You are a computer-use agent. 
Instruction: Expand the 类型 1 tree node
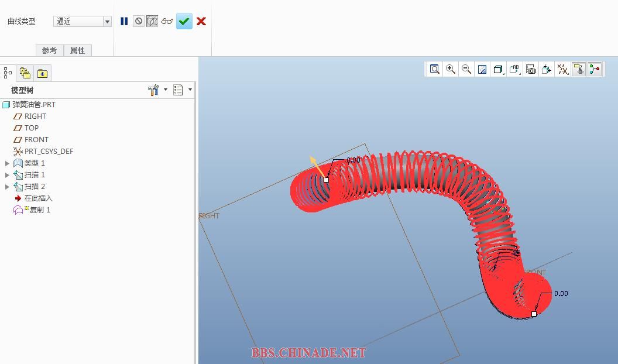coord(7,163)
